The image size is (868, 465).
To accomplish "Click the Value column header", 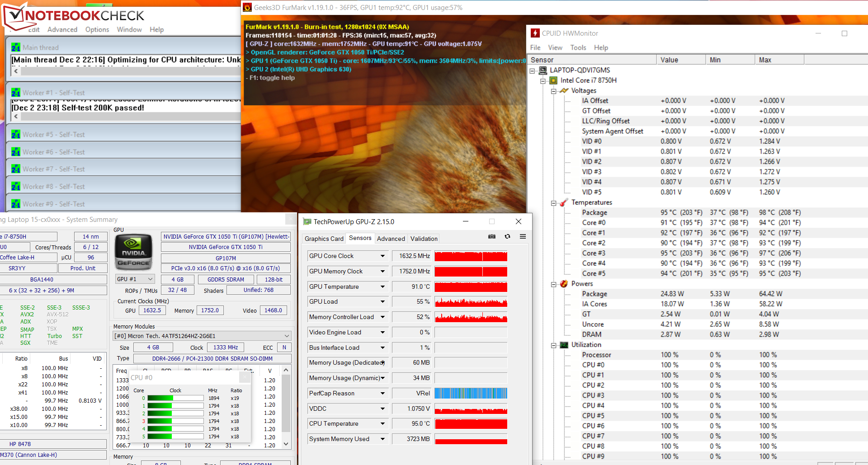I will click(681, 60).
